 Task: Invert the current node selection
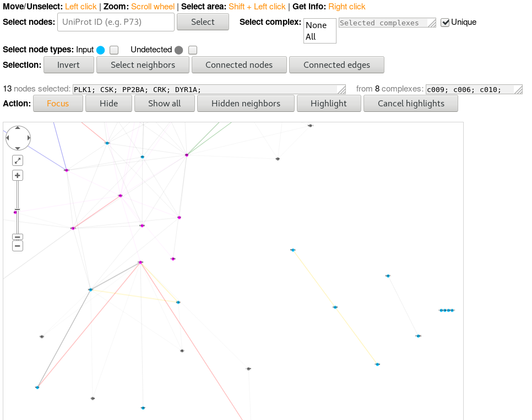(x=68, y=64)
